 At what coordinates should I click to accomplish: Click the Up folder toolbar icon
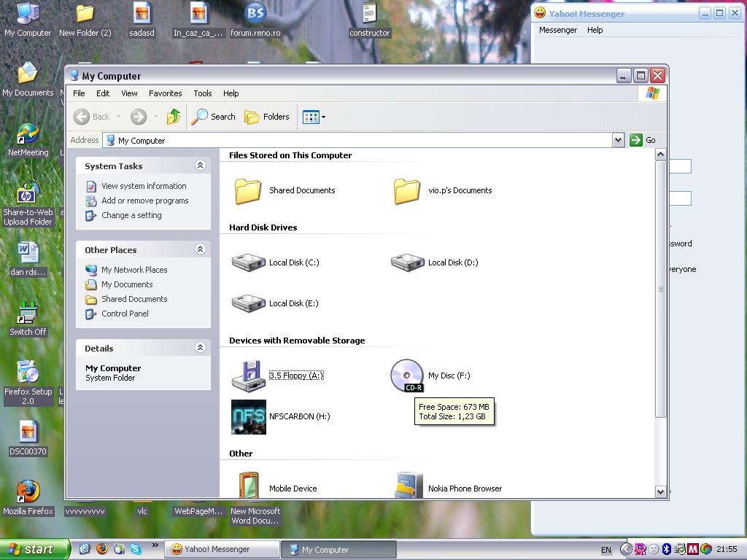(174, 117)
